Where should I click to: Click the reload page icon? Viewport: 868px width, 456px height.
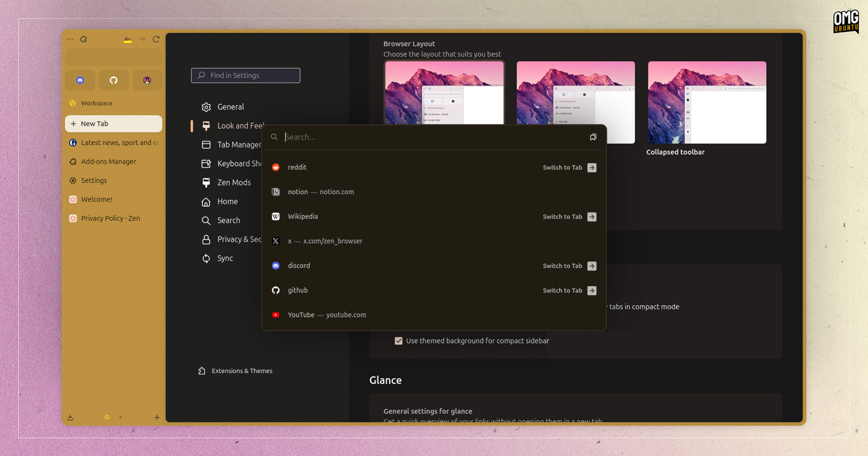coord(156,39)
